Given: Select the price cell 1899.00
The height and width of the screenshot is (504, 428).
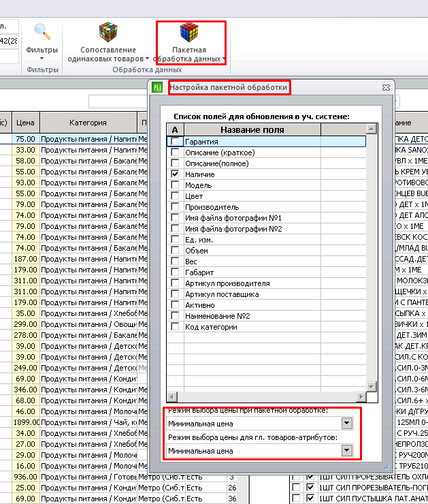Looking at the screenshot, I should coord(26,422).
